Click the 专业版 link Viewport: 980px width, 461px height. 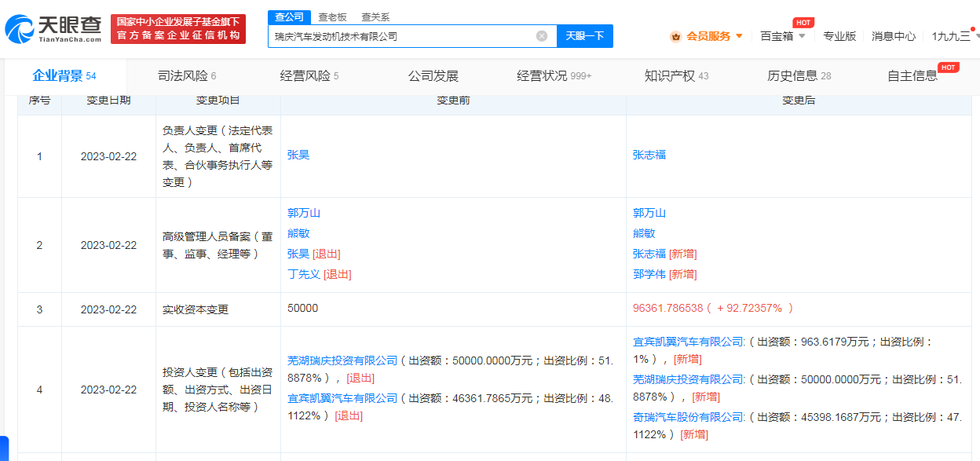pyautogui.click(x=839, y=36)
